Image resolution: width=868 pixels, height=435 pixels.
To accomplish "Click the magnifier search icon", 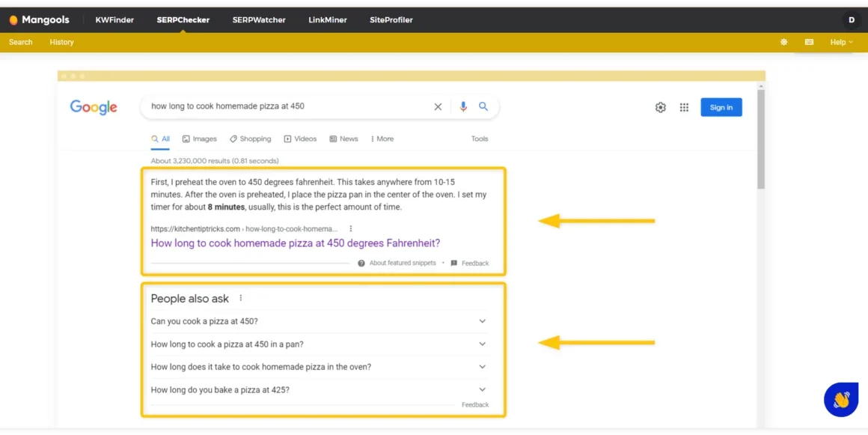I will coord(483,106).
